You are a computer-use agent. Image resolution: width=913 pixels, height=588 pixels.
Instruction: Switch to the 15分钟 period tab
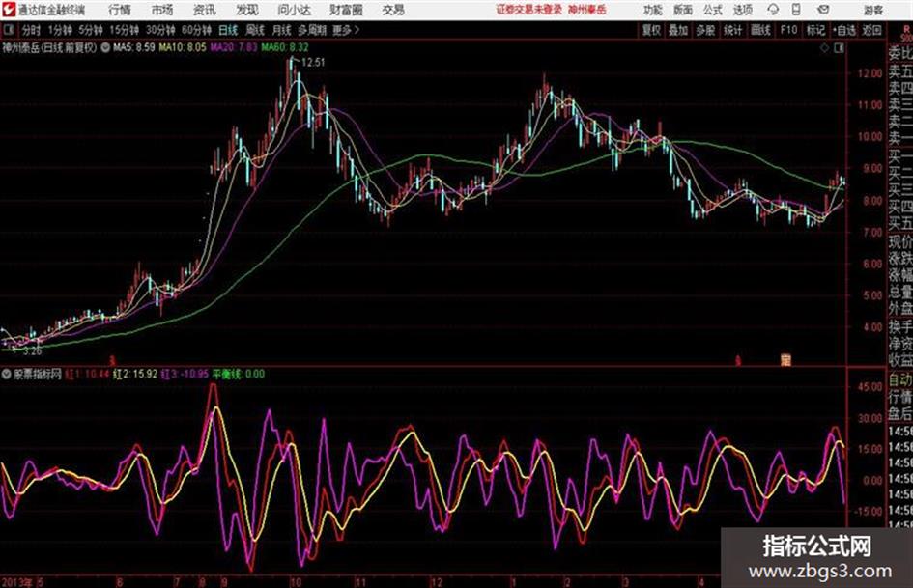pos(124,30)
